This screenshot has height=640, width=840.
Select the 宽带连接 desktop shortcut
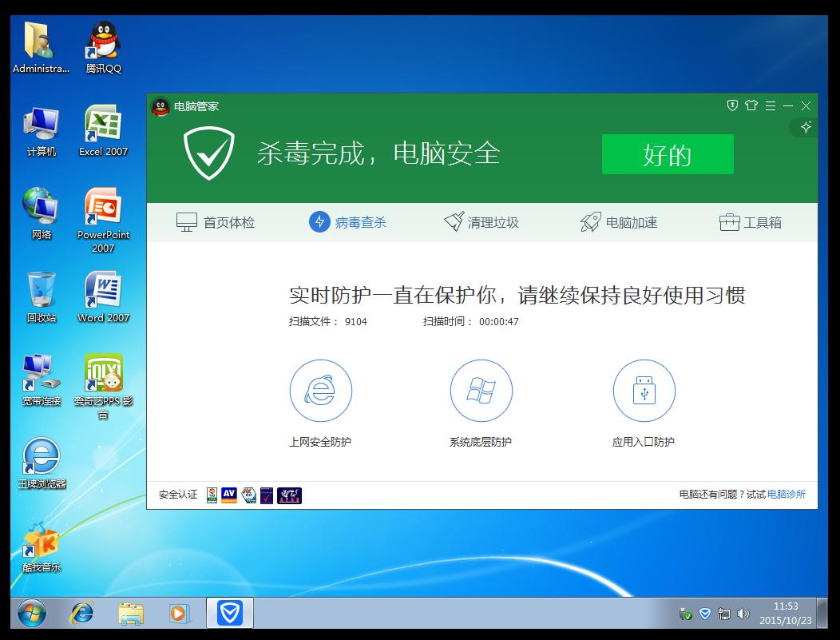[x=42, y=380]
